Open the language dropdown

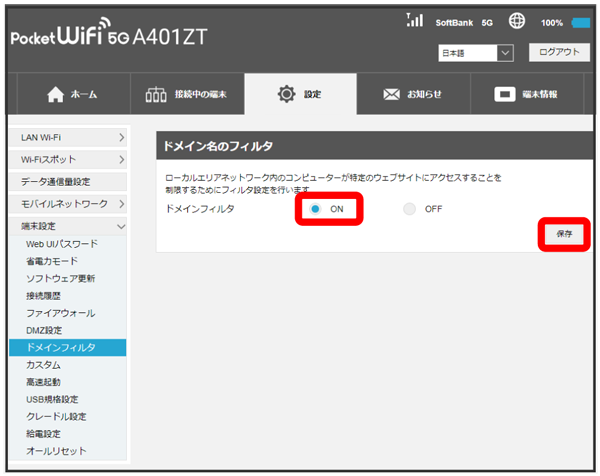click(x=475, y=52)
